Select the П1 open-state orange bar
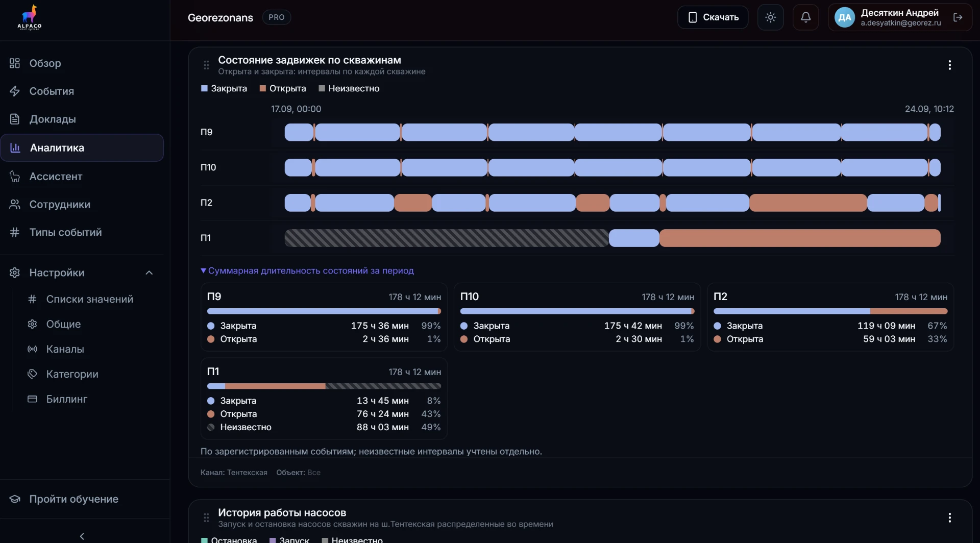Screen dimensions: 980x543 (x=800, y=238)
